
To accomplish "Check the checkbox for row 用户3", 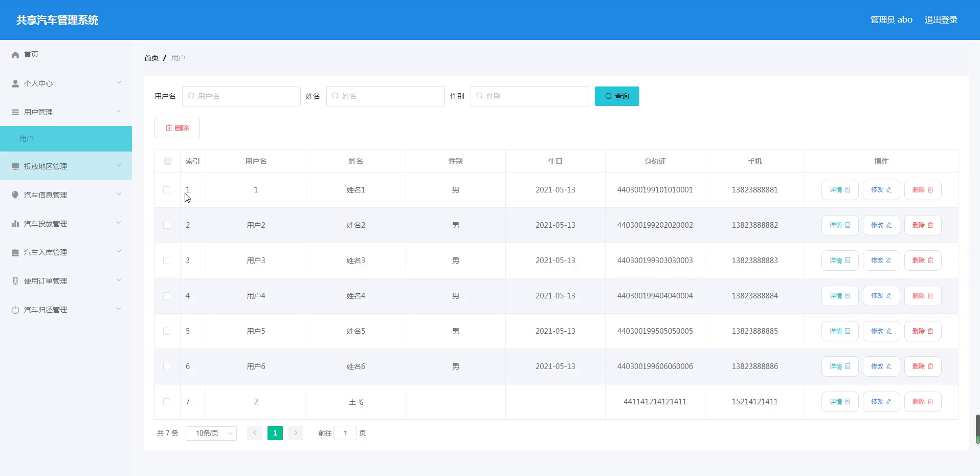I will click(167, 261).
